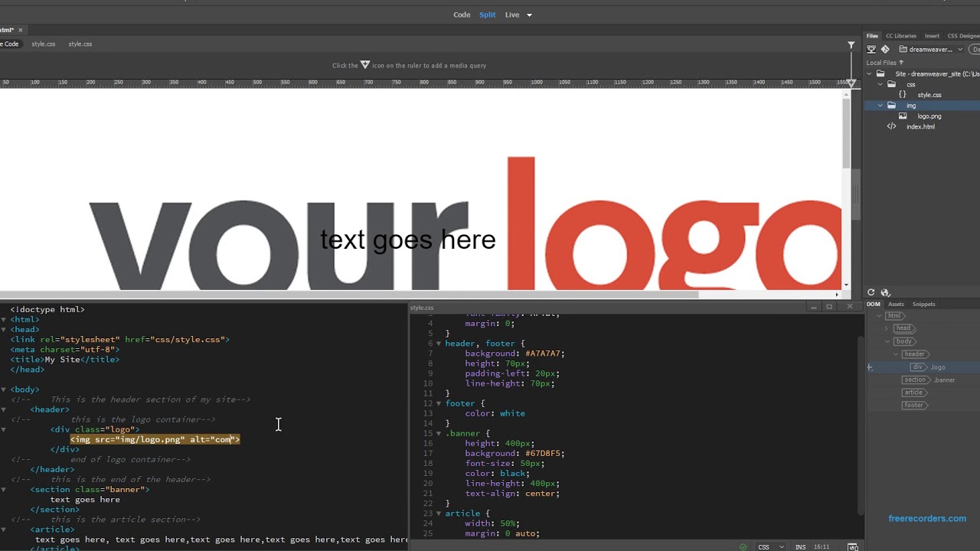Collapse the article CSS rule fold arrow

coord(439,514)
